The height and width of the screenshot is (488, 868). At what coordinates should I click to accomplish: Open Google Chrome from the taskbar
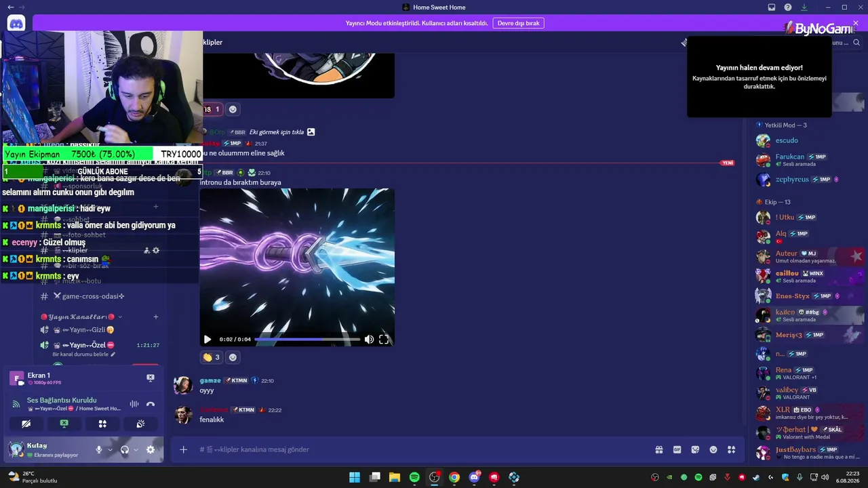click(454, 477)
